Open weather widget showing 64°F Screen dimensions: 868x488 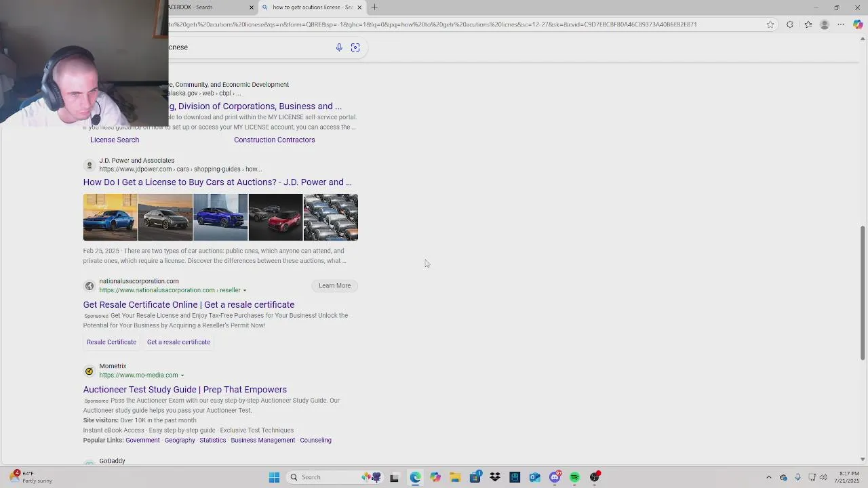coord(31,477)
